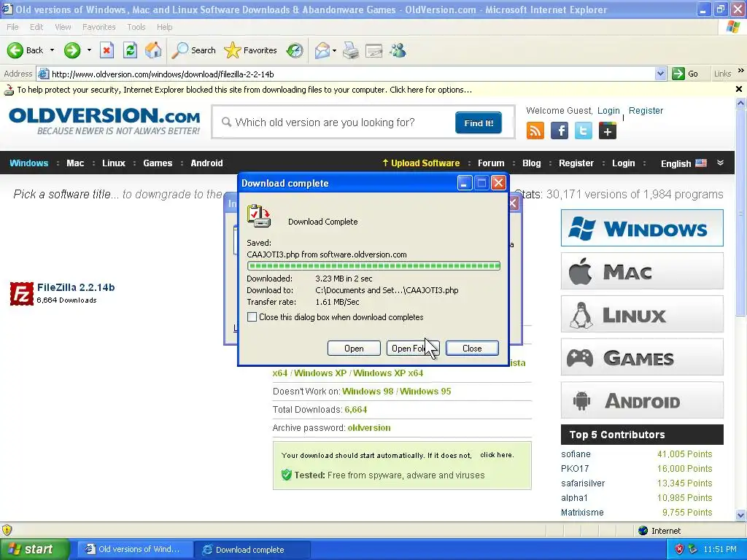Click the Find It! search button
This screenshot has height=560, width=747.
click(x=479, y=122)
